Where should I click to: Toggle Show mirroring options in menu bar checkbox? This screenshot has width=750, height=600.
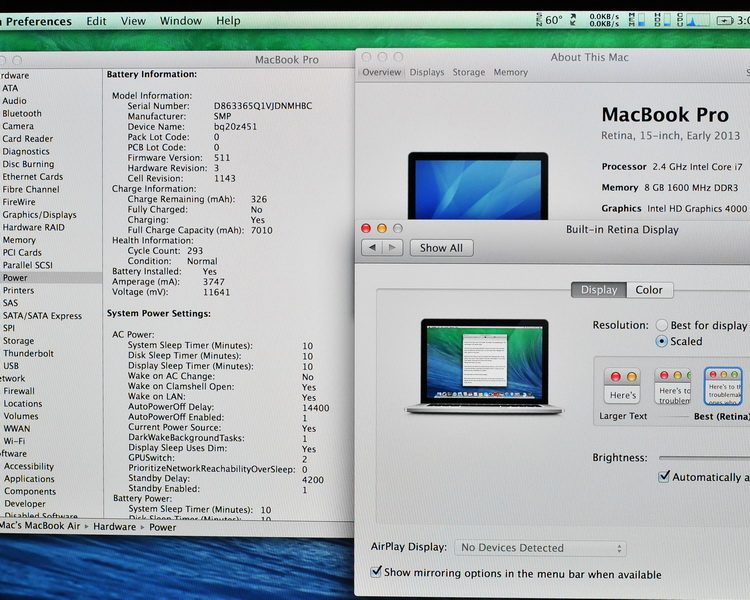[376, 572]
